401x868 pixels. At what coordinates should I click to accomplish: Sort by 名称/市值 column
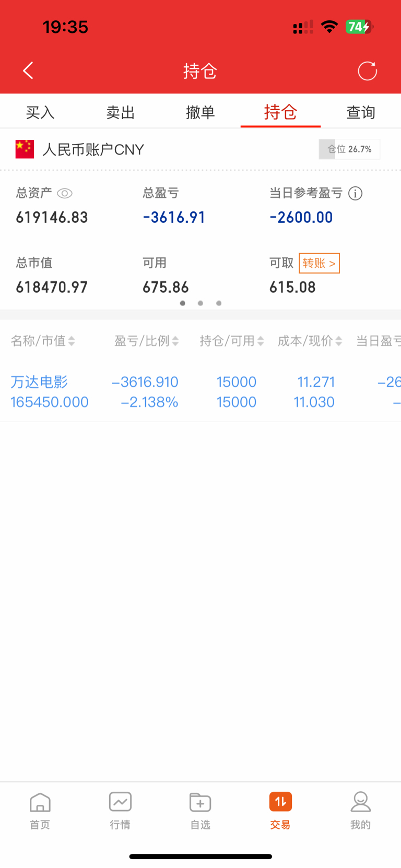[x=43, y=341]
